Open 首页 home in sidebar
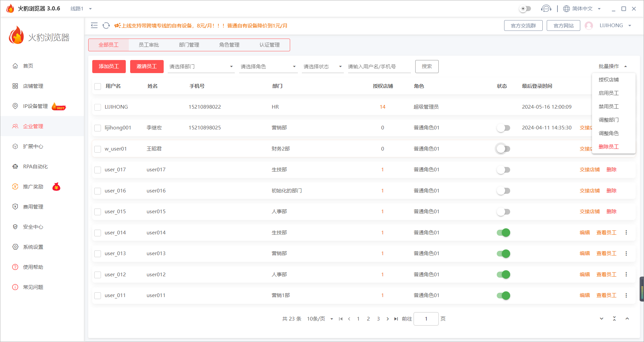The height and width of the screenshot is (342, 644). 42,66
